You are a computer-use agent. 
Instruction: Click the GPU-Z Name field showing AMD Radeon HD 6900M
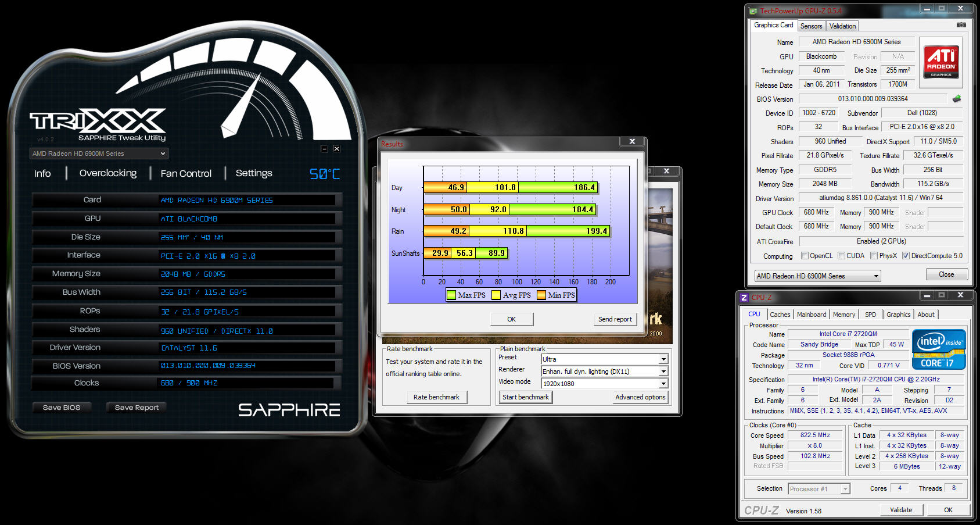click(856, 42)
